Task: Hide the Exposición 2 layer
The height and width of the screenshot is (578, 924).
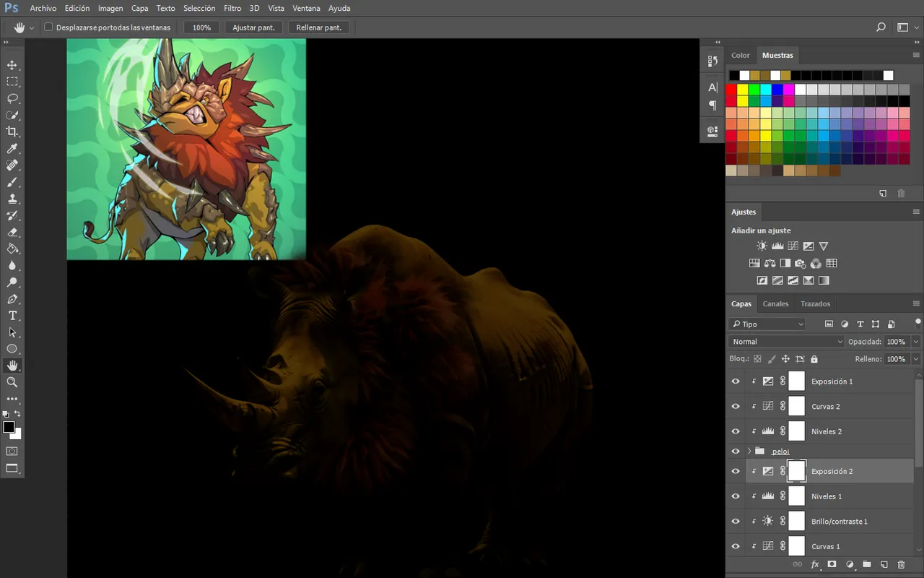Action: [x=736, y=471]
